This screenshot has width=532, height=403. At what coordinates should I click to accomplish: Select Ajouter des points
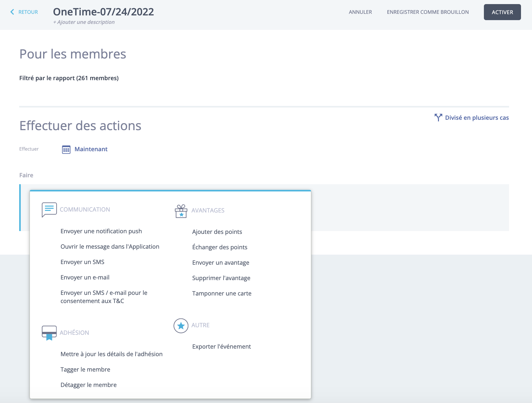click(217, 232)
